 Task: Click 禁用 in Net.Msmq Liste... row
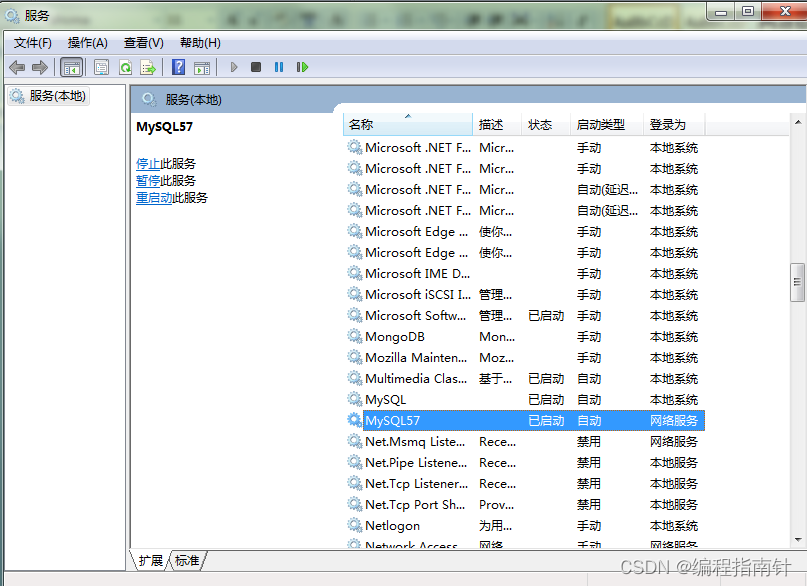pos(589,441)
